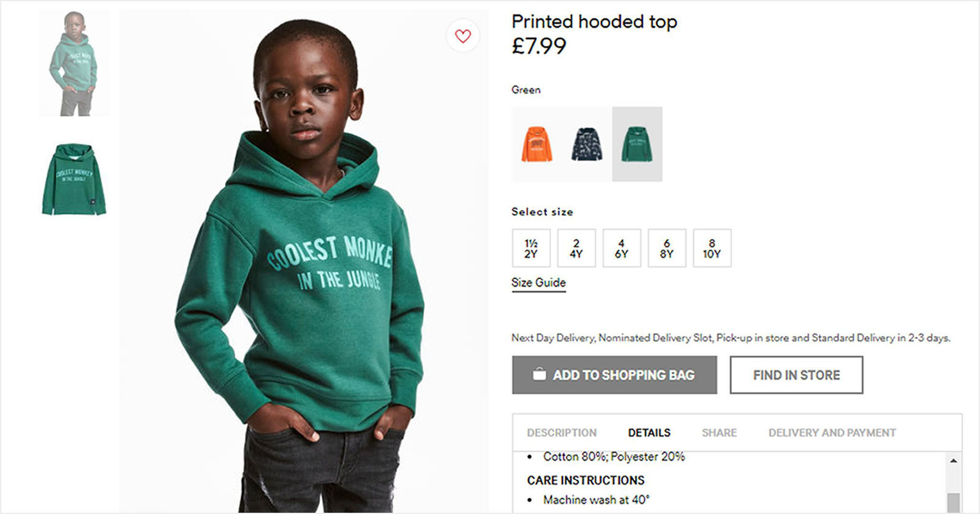This screenshot has height=514, width=980.
Task: Open the Size Guide link
Action: 538,283
